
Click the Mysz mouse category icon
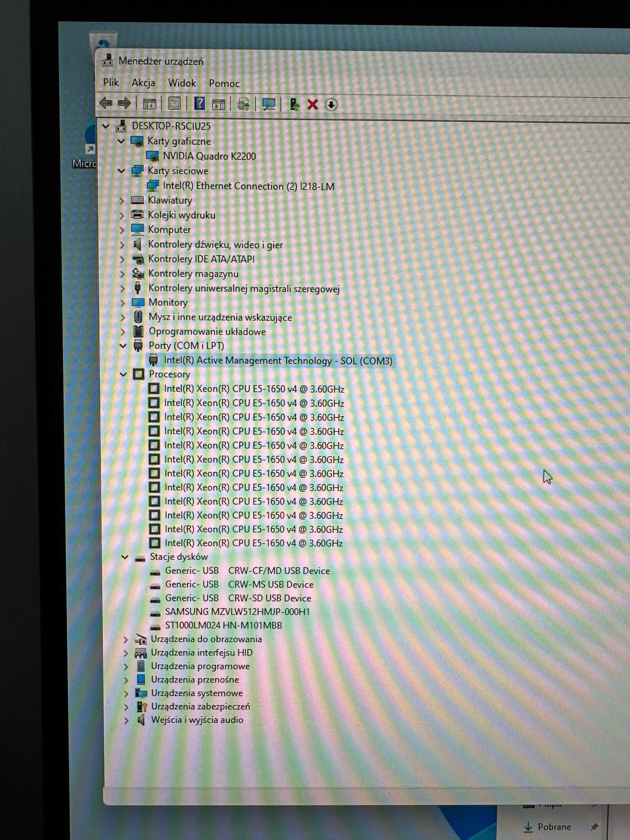point(138,317)
